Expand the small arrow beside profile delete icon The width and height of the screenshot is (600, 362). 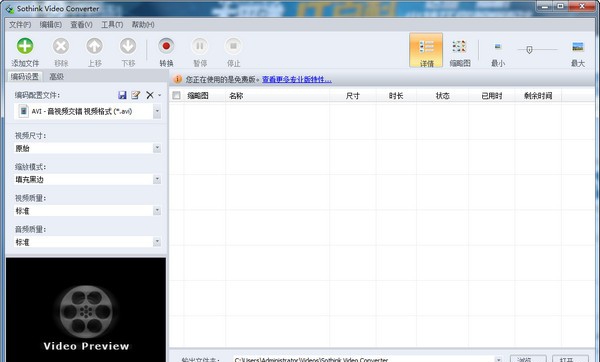coord(160,95)
